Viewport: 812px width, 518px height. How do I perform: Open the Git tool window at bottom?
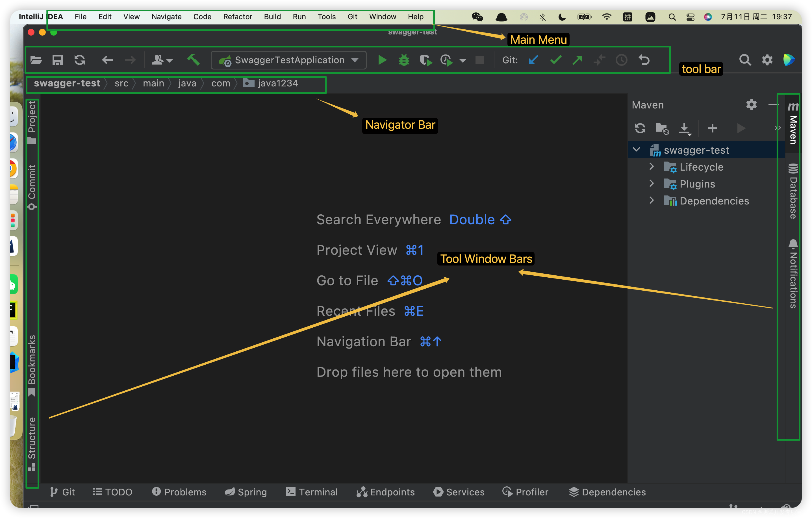tap(62, 492)
